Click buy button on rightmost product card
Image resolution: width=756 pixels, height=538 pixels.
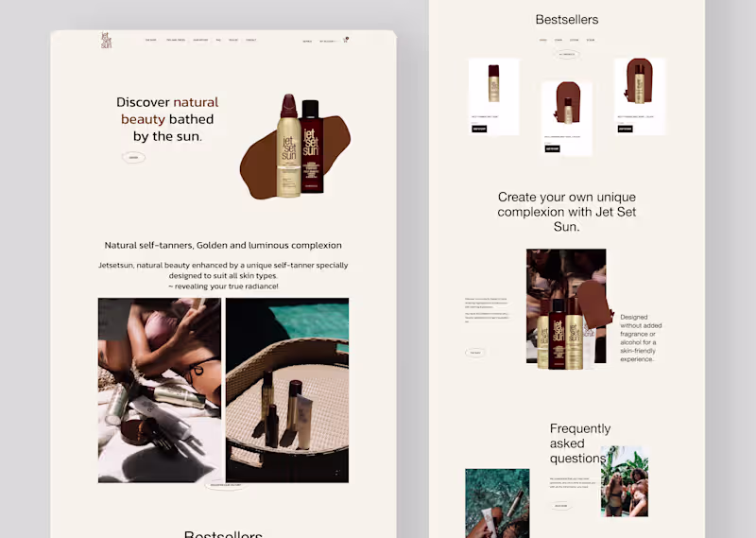[625, 129]
